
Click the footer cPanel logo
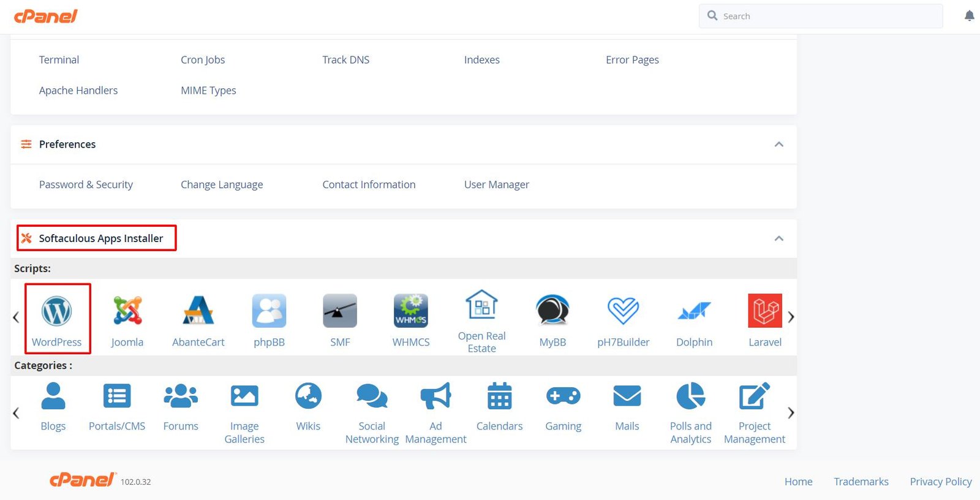pyautogui.click(x=83, y=480)
